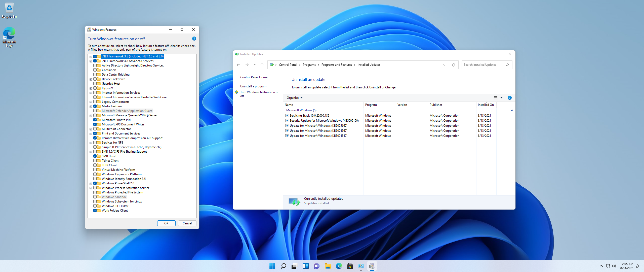Click the change view icon in Installed Updates
The width and height of the screenshot is (644, 272).
(x=496, y=98)
